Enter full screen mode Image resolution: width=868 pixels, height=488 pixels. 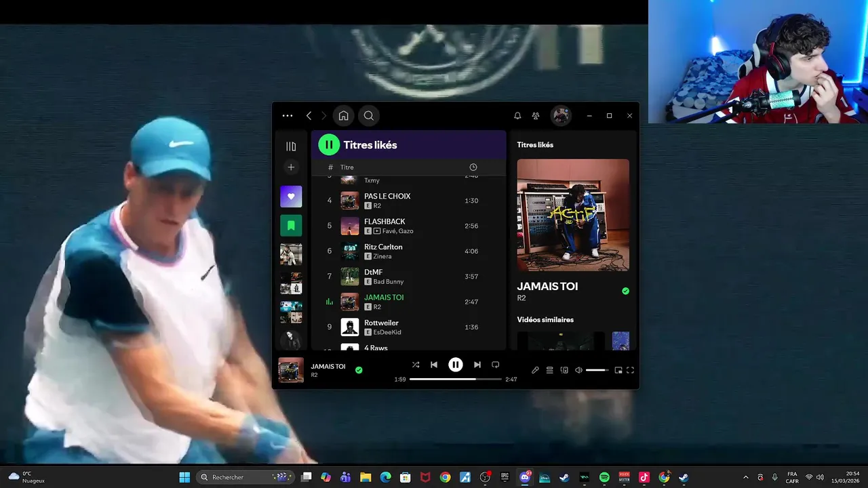(630, 370)
